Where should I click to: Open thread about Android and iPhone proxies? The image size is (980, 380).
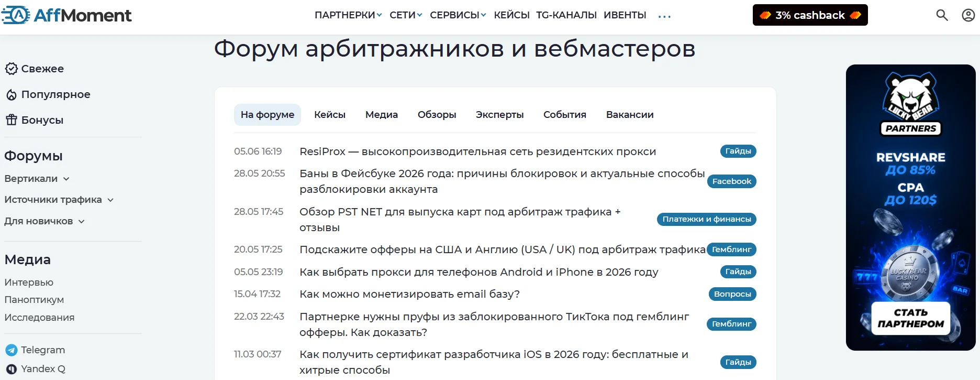click(x=479, y=272)
